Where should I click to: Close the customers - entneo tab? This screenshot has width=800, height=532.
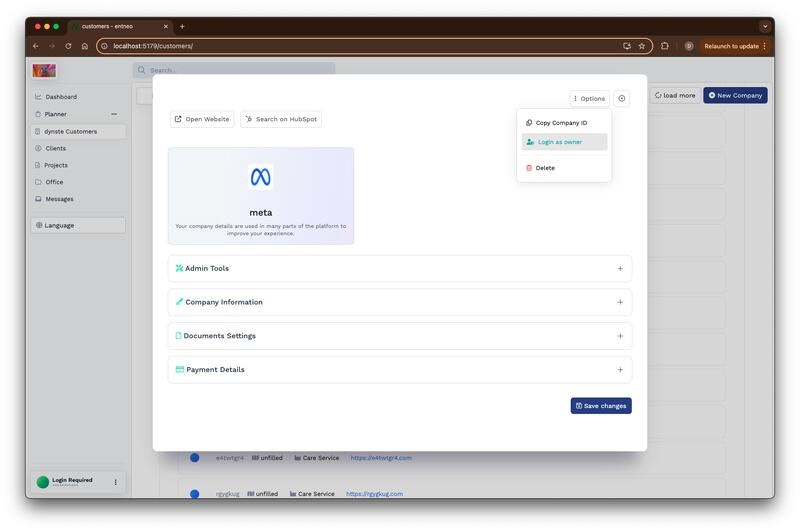pyautogui.click(x=166, y=27)
